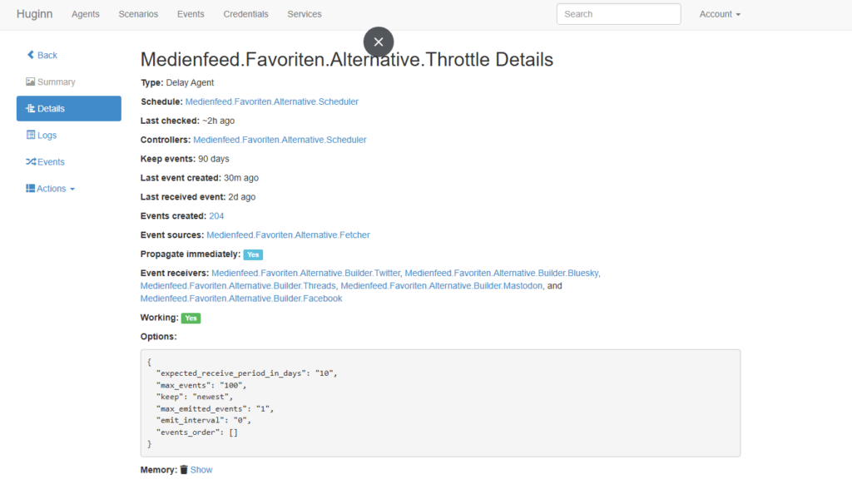
Task: Open the 204 events created link
Action: tap(216, 216)
